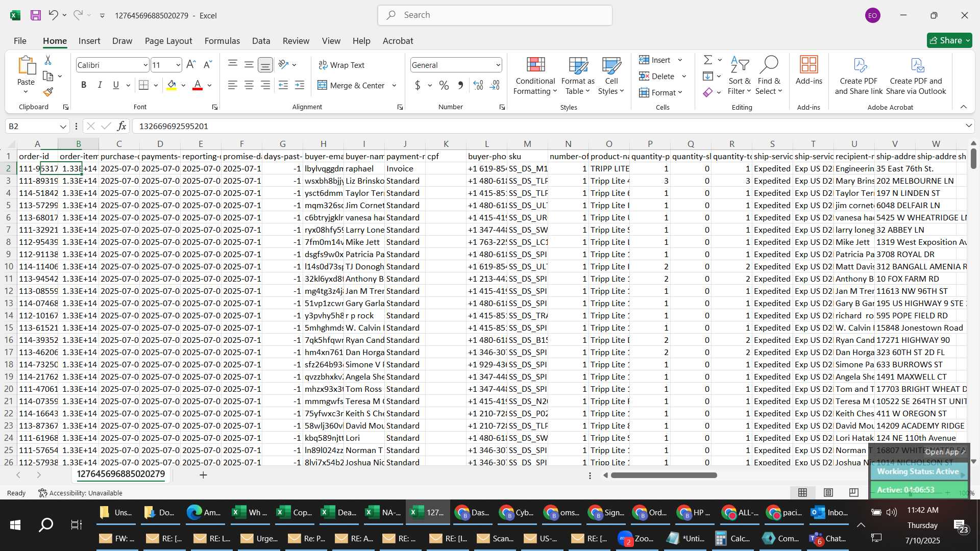The image size is (980, 551).
Task: Click Create PDF and share link
Action: (x=859, y=76)
